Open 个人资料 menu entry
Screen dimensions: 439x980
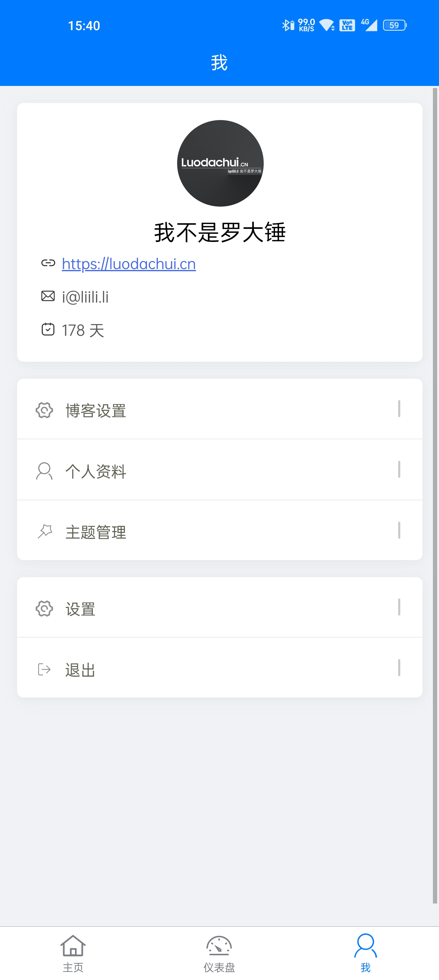click(96, 471)
